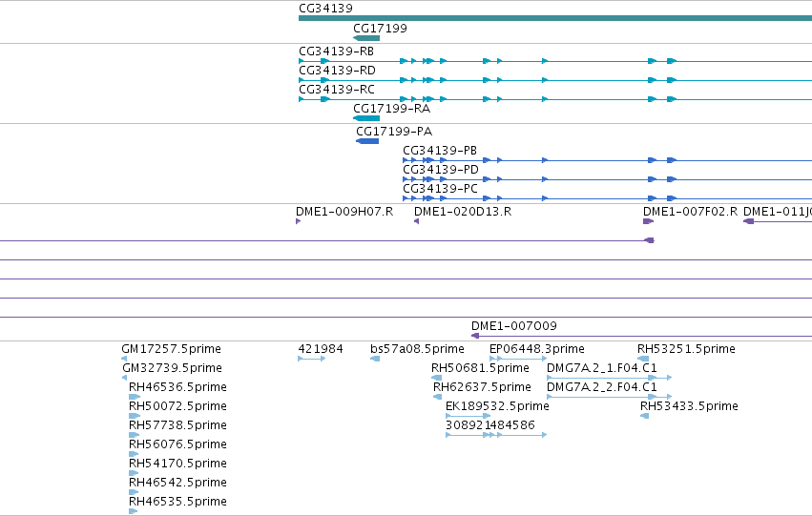This screenshot has height=516, width=812.
Task: Click the CG17199-PA protein feature
Action: point(367,141)
